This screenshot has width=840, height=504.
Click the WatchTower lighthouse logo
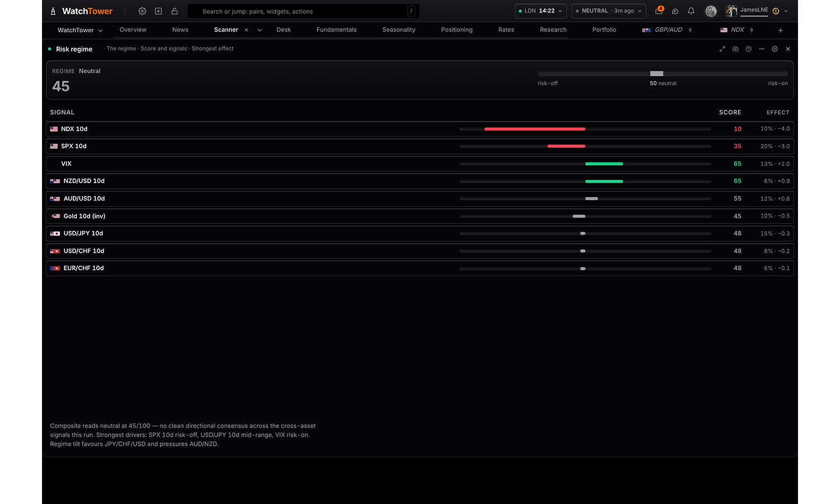click(x=53, y=11)
